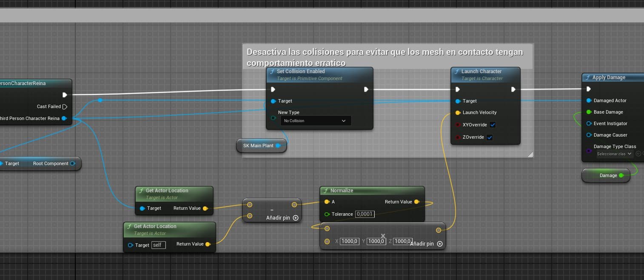Click the Event Instigator input pin
This screenshot has height=280, width=644.
(589, 123)
